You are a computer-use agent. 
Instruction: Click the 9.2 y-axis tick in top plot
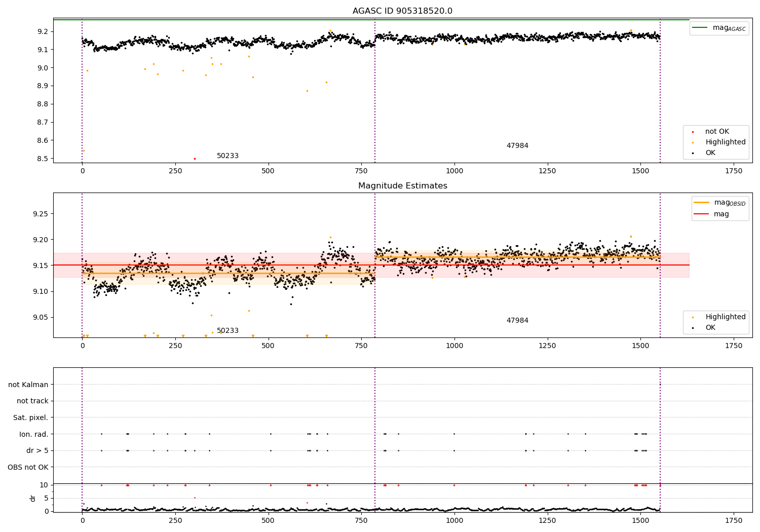43,31
